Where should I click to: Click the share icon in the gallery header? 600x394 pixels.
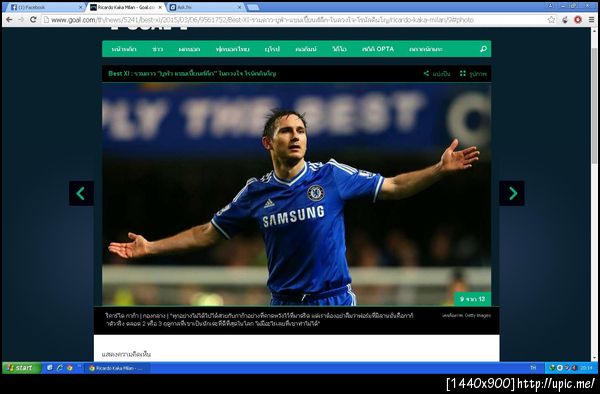tap(426, 73)
